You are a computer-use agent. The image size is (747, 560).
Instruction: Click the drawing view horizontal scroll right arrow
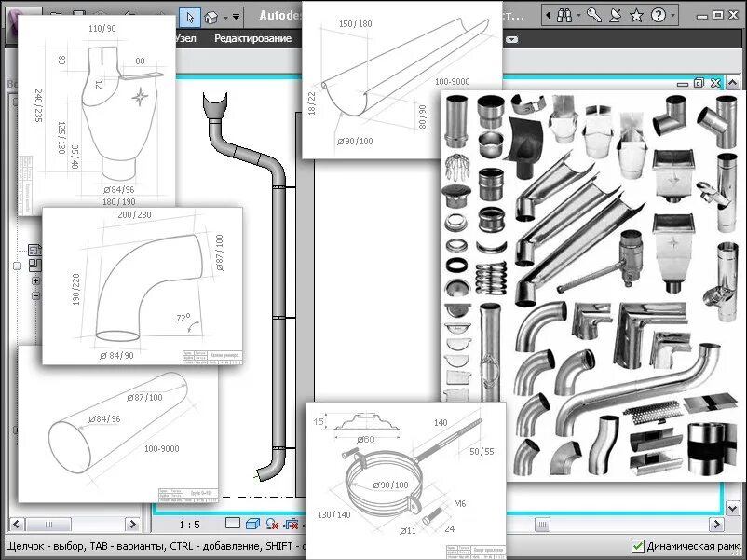coord(716,525)
